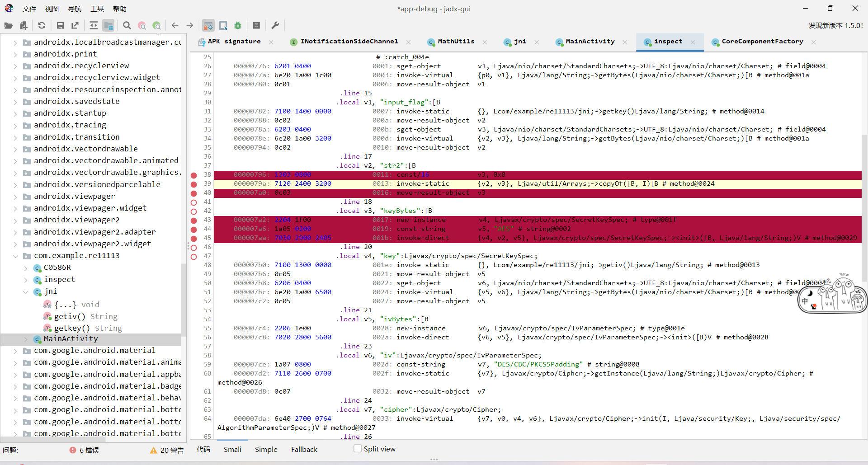Click the add files toolbar icon
The height and width of the screenshot is (465, 868).
pos(24,25)
